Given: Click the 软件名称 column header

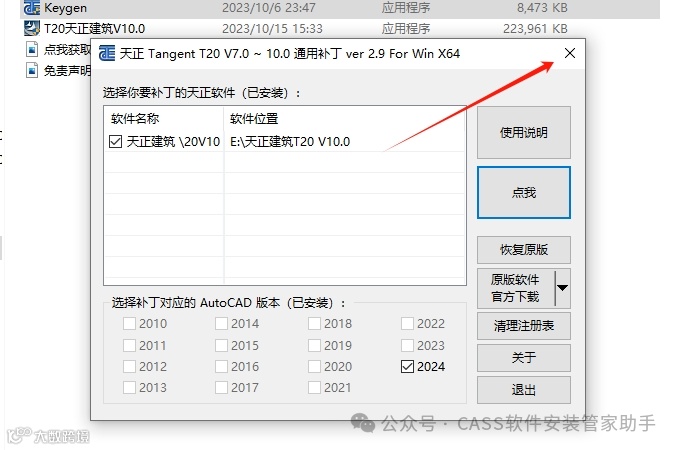Looking at the screenshot, I should click(135, 118).
